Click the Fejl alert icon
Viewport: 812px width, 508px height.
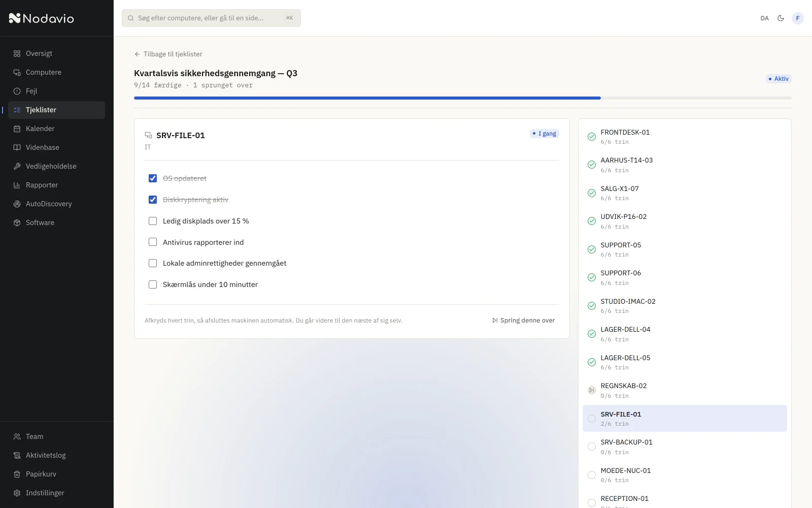coord(17,91)
